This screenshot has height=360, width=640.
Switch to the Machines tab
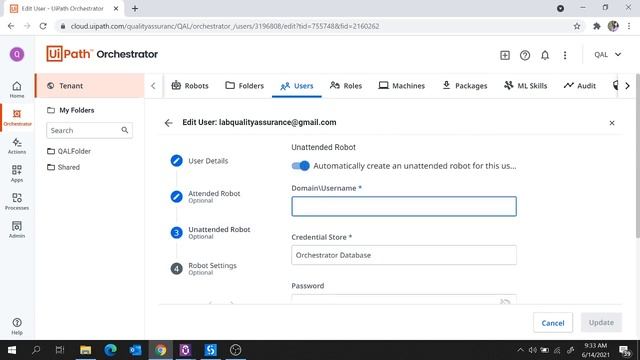pos(401,86)
